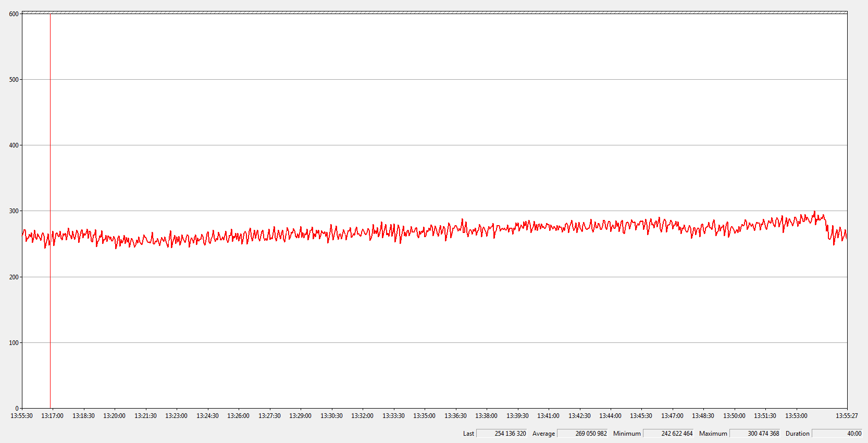Click the 13:27:30 time axis label
Image resolution: width=868 pixels, height=443 pixels.
(269, 416)
